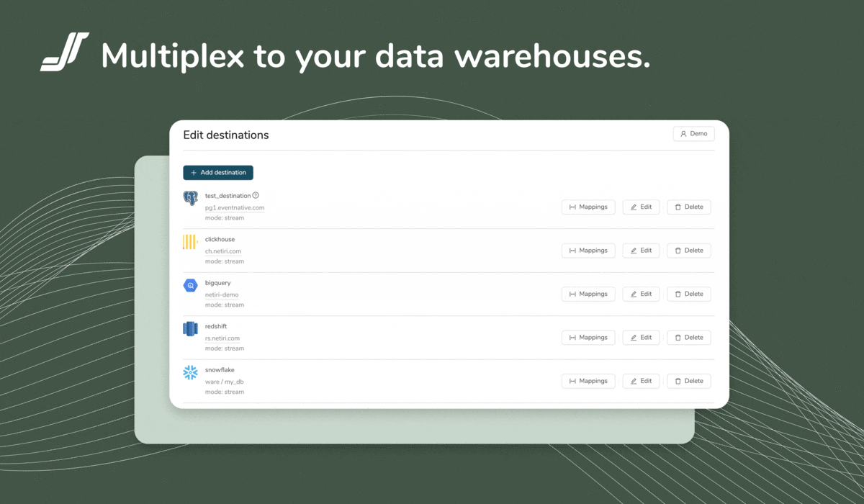Click the Add destination button
The width and height of the screenshot is (864, 504).
coord(218,173)
